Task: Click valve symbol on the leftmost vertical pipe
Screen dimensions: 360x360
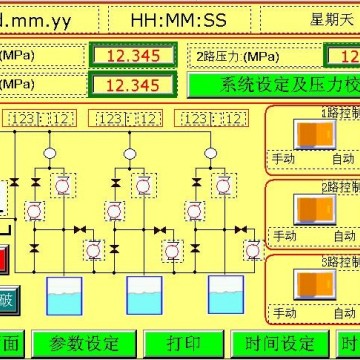Action: point(14,182)
